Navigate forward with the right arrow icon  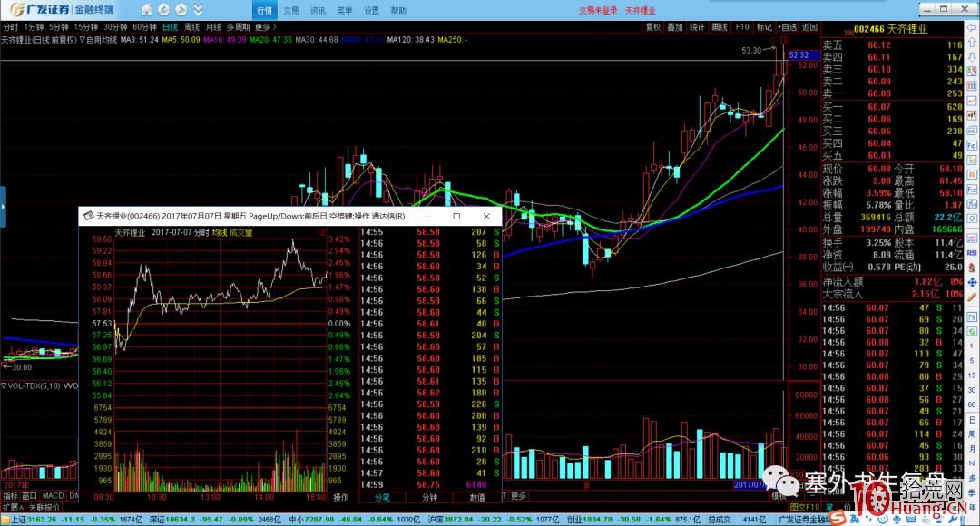[x=181, y=10]
